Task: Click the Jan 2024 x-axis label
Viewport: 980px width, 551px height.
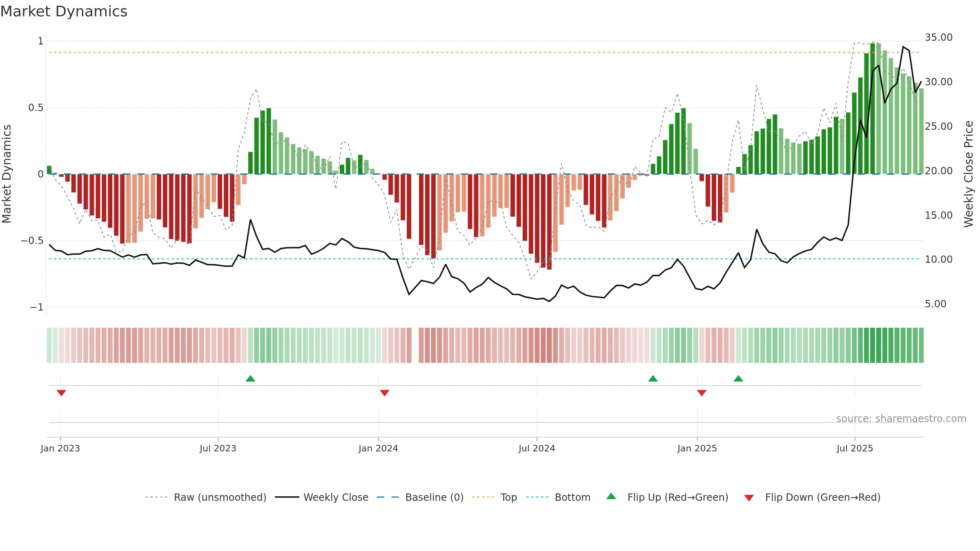Action: point(378,448)
